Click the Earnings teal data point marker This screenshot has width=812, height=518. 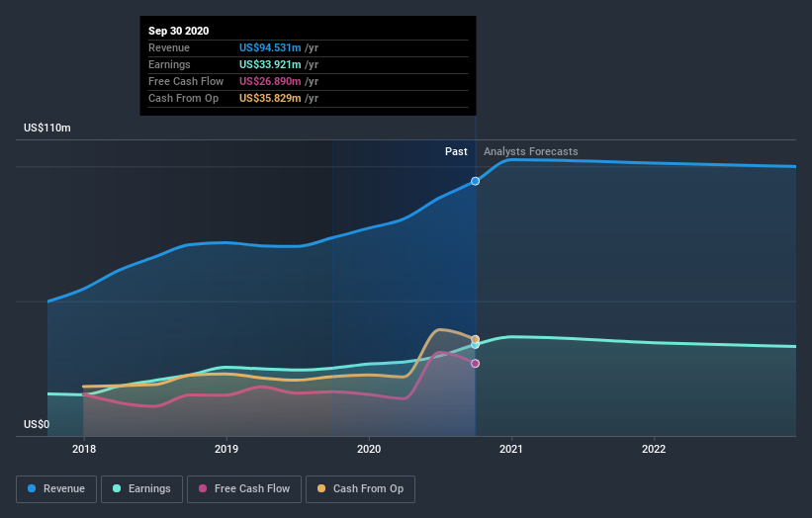click(x=476, y=345)
